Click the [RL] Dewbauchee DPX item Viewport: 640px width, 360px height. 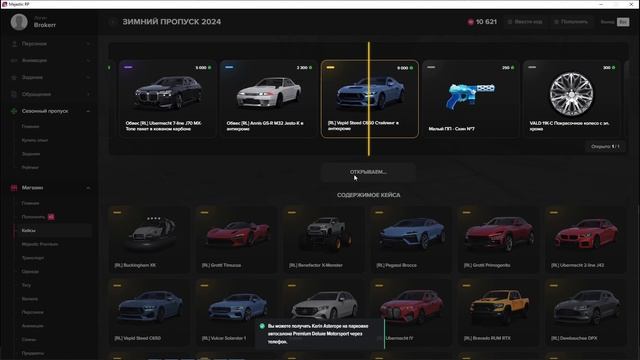586,313
